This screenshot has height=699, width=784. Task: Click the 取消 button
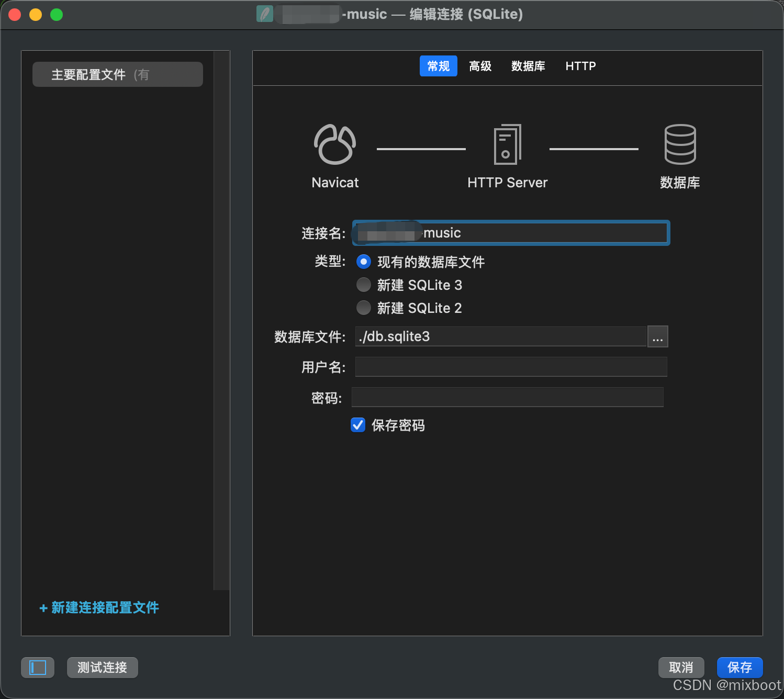click(681, 668)
